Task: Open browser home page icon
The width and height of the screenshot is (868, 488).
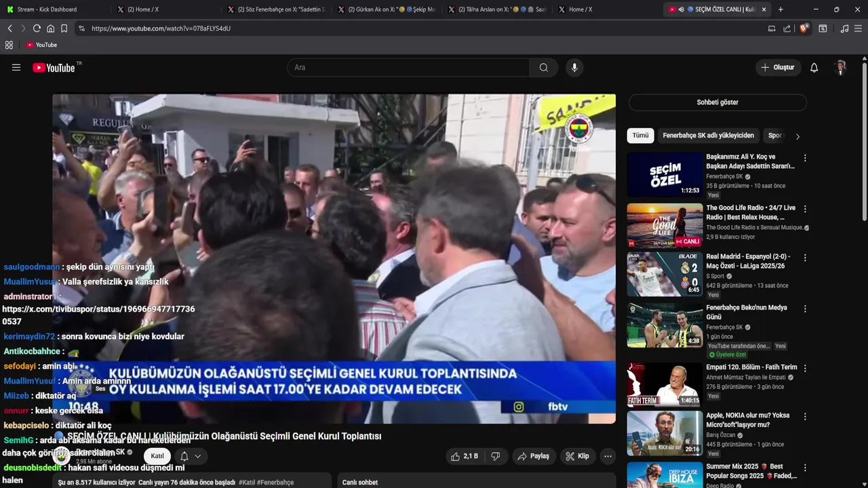Action: point(50,28)
